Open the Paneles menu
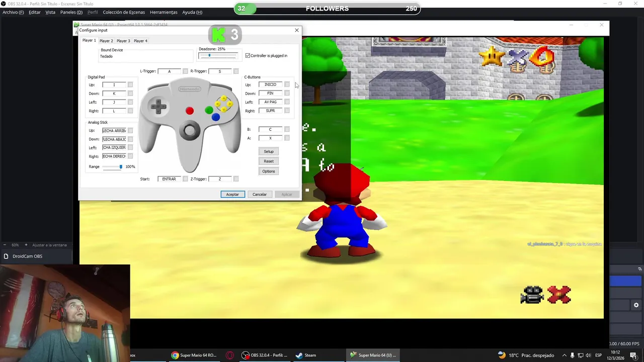The height and width of the screenshot is (362, 644). [71, 12]
